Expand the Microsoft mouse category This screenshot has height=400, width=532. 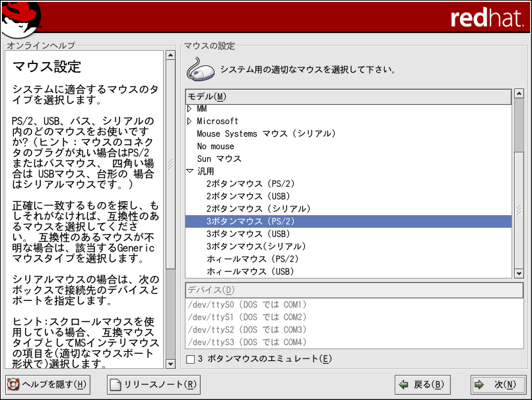(x=190, y=121)
